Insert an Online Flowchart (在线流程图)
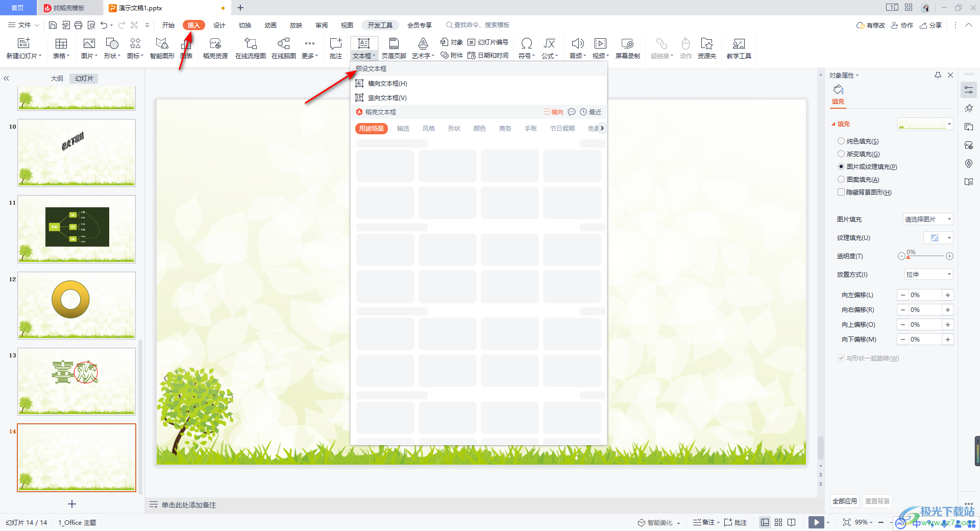Screen dimensions: 980x531 (x=251, y=49)
